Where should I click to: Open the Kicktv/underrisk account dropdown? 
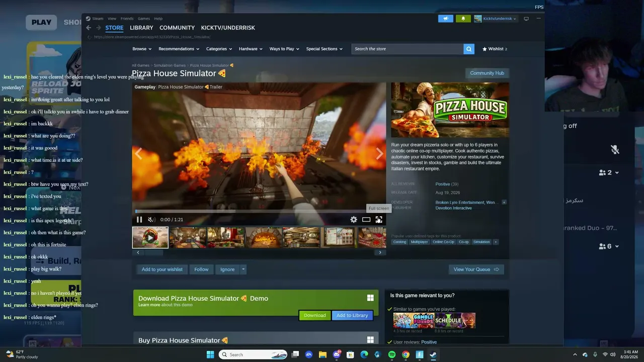pyautogui.click(x=495, y=19)
